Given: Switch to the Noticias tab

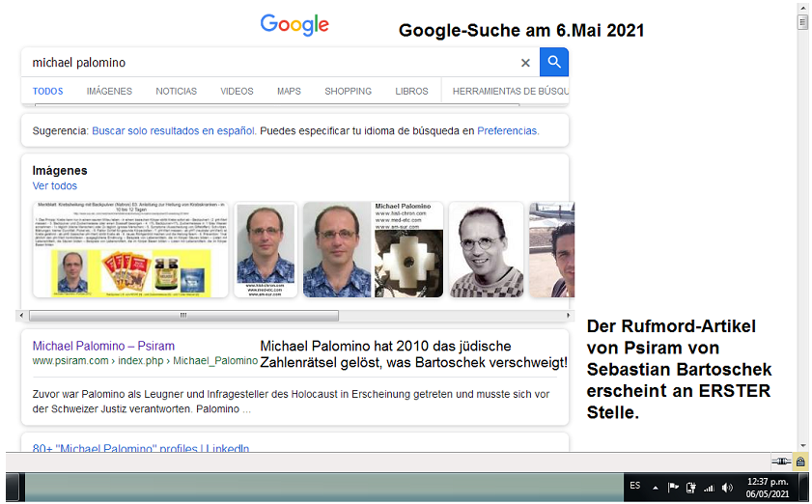Looking at the screenshot, I should (176, 91).
